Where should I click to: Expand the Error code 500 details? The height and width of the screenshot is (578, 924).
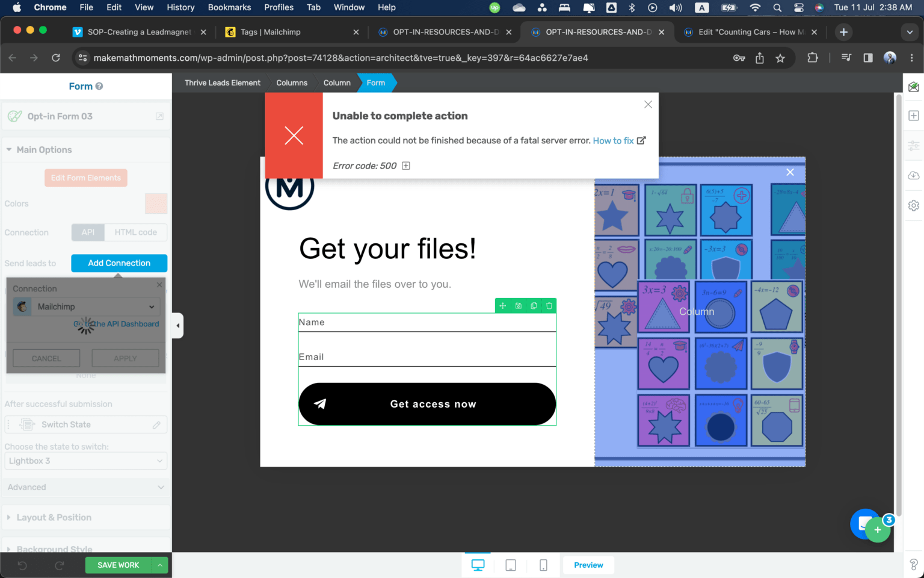click(406, 166)
